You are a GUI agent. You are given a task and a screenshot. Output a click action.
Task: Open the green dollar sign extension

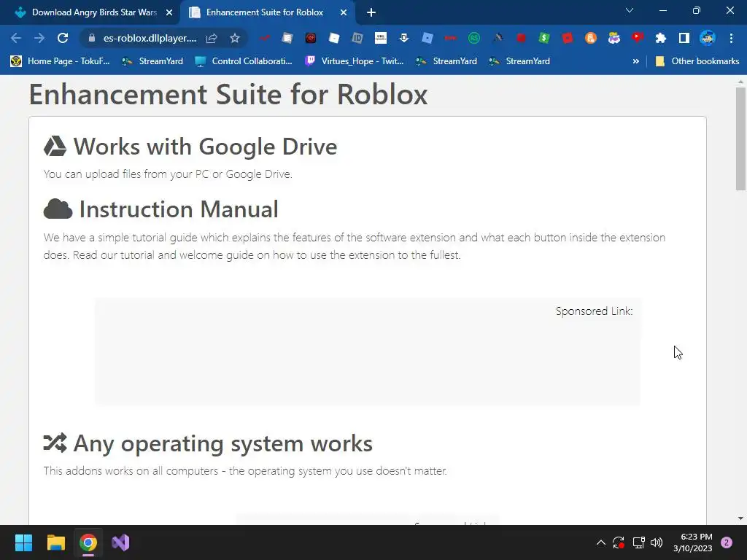(x=544, y=38)
